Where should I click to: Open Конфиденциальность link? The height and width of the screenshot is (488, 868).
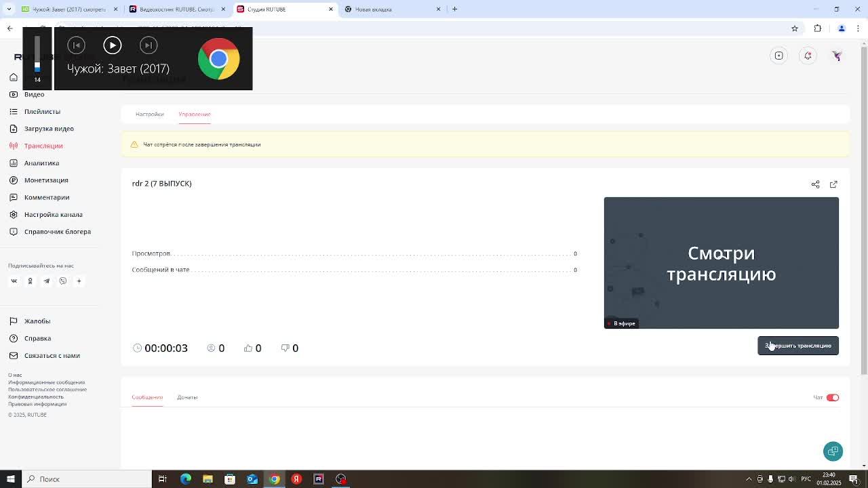pyautogui.click(x=36, y=396)
